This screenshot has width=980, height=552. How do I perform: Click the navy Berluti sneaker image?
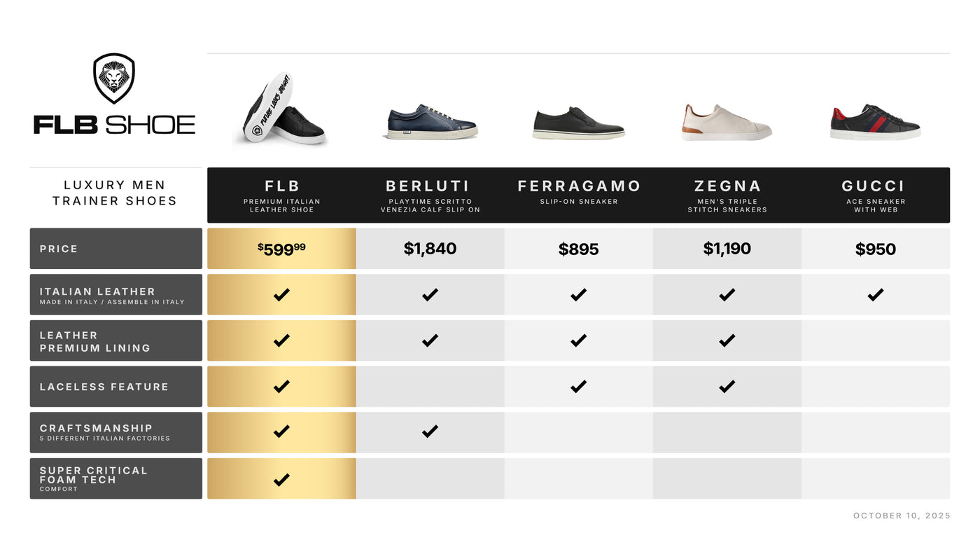(x=430, y=122)
